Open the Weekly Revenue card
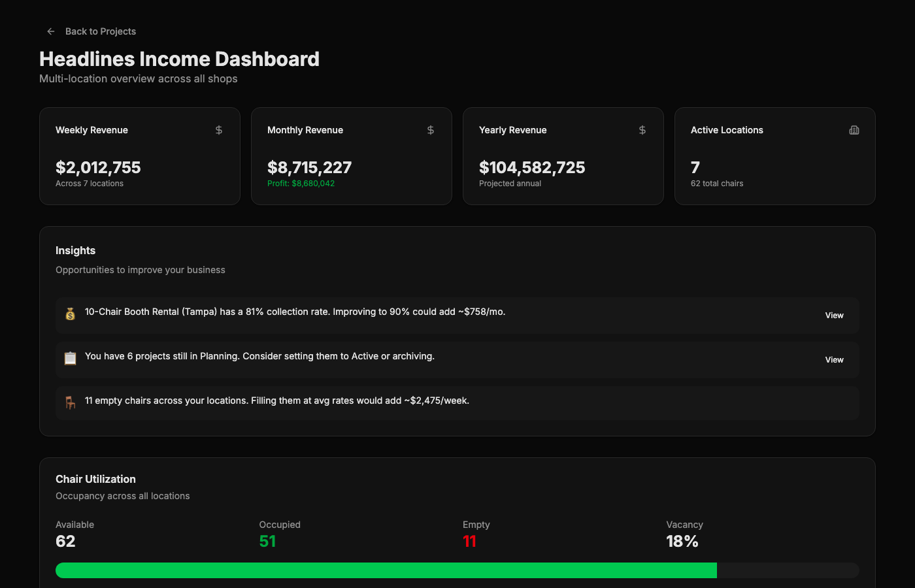This screenshot has height=588, width=915. [x=140, y=156]
